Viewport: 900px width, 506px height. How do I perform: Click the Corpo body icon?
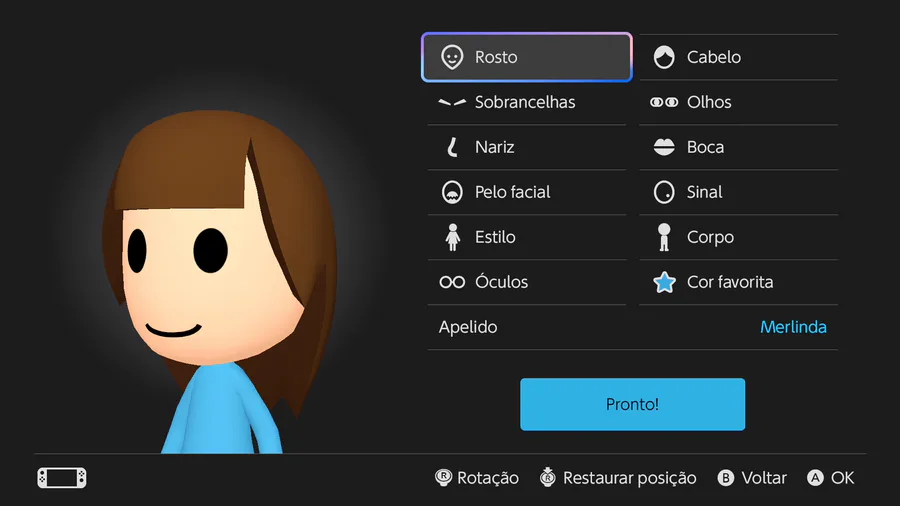664,237
